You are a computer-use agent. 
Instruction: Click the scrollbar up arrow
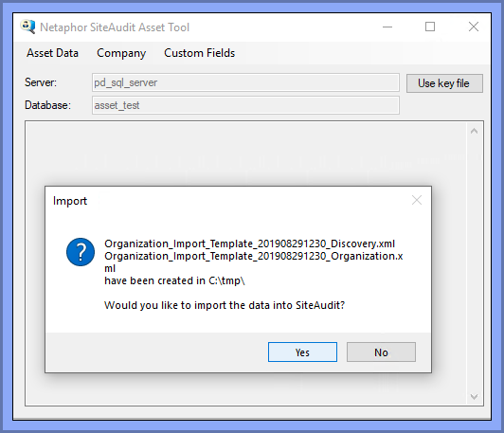(x=474, y=131)
